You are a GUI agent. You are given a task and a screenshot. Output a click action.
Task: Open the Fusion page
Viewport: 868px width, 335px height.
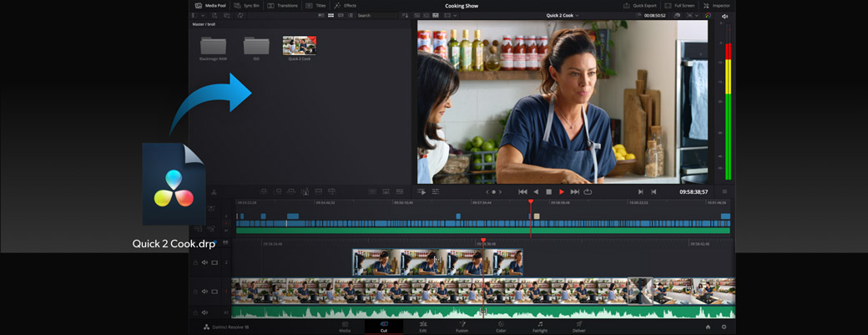462,327
